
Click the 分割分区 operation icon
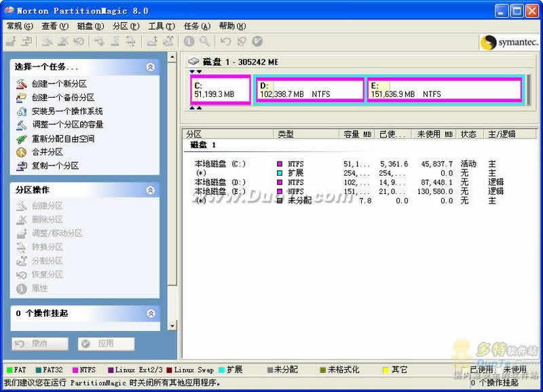point(22,261)
